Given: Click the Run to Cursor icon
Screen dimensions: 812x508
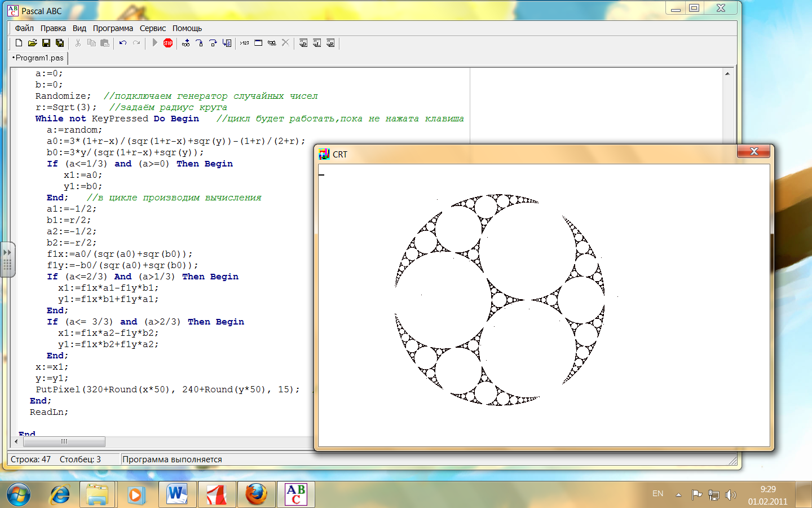Looking at the screenshot, I should [227, 43].
